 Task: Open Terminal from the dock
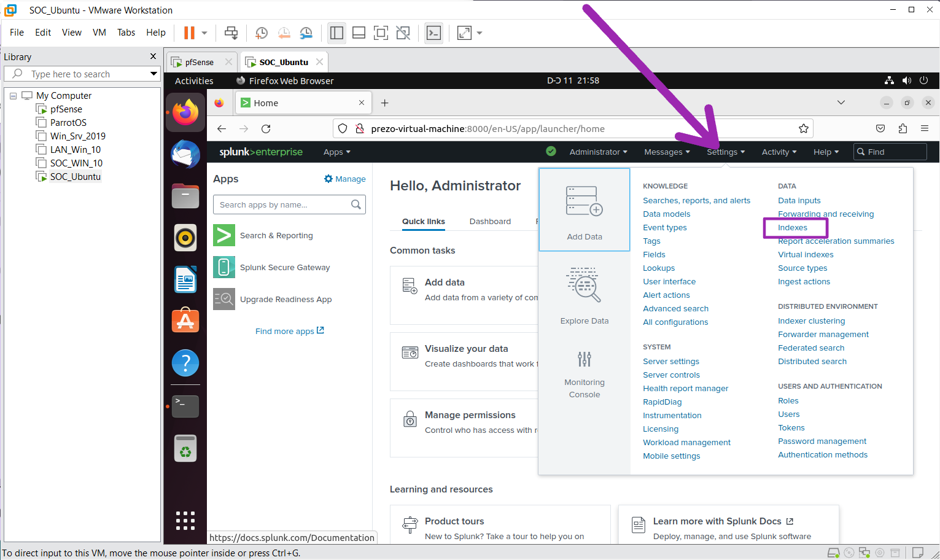click(185, 406)
